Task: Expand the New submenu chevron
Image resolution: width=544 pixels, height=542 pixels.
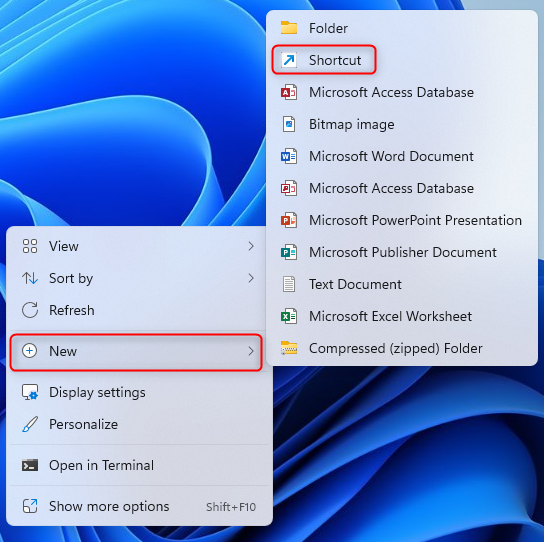Action: pyautogui.click(x=251, y=351)
